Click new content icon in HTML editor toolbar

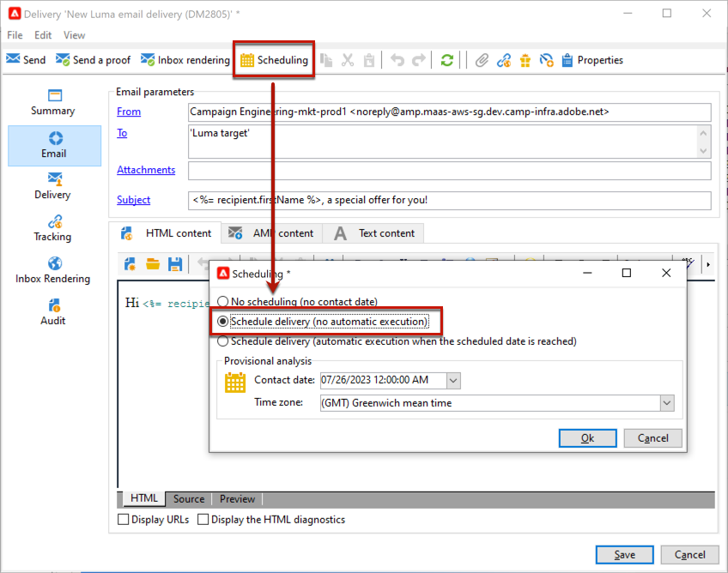tap(130, 264)
